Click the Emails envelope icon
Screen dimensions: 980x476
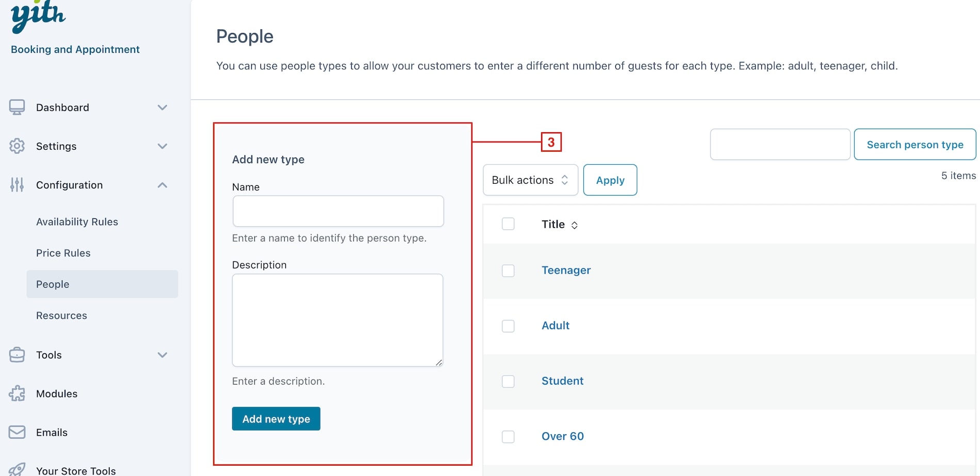click(x=17, y=432)
